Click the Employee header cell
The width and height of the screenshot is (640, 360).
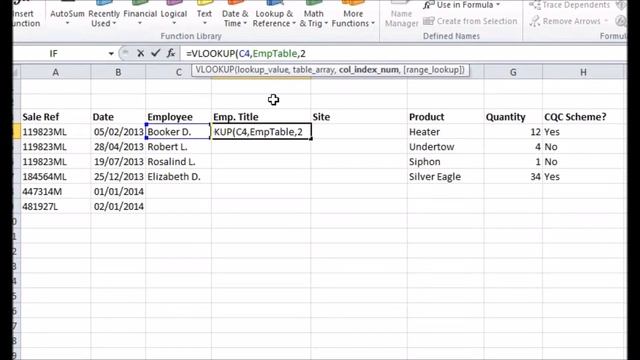coord(178,117)
